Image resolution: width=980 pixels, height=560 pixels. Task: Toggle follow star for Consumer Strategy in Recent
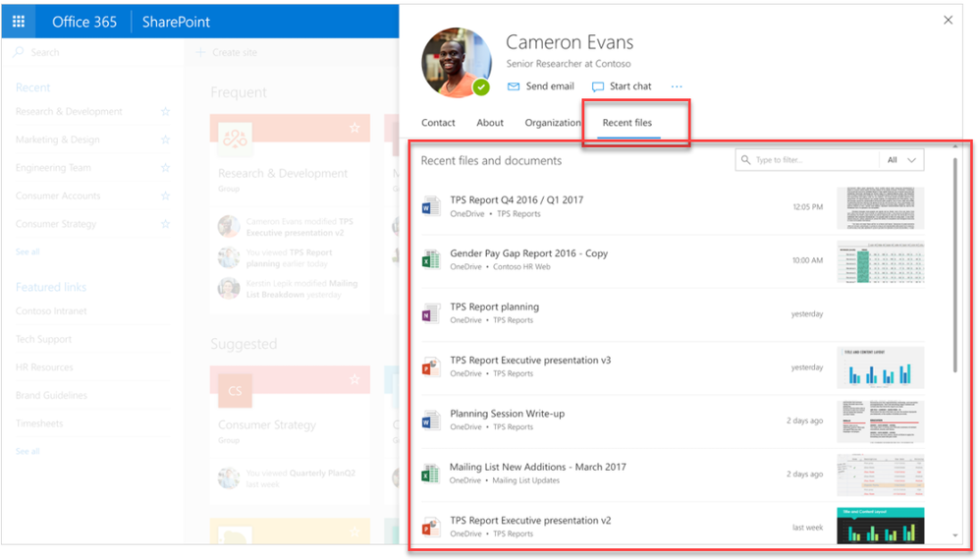pos(165,224)
